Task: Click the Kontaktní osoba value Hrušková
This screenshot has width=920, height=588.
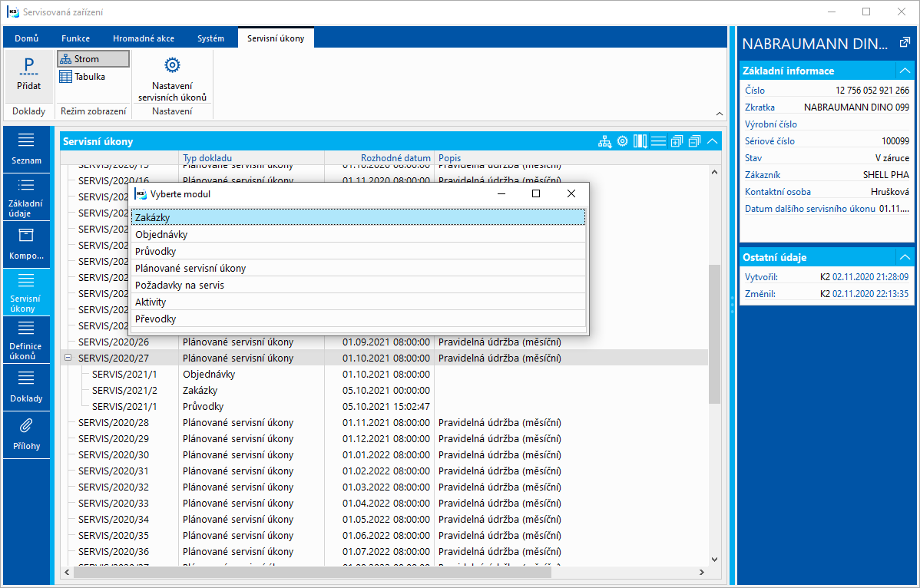Action: 890,192
